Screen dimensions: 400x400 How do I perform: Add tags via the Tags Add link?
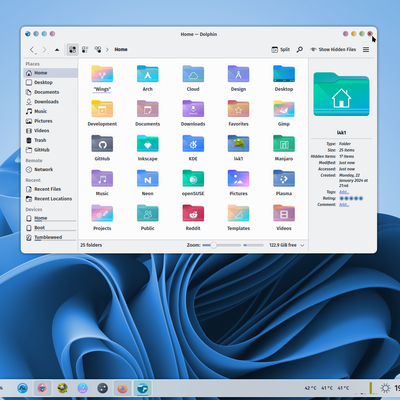coord(344,192)
